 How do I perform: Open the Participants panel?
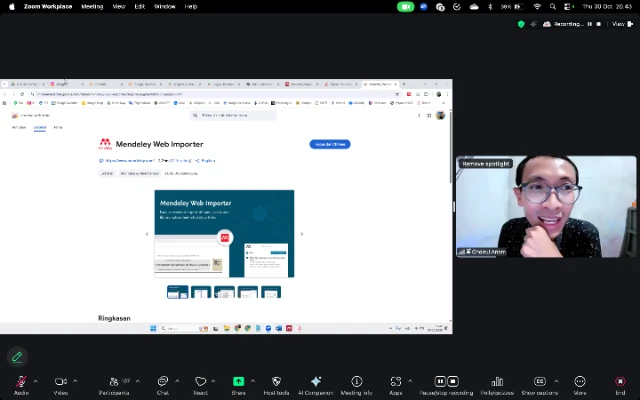(114, 381)
